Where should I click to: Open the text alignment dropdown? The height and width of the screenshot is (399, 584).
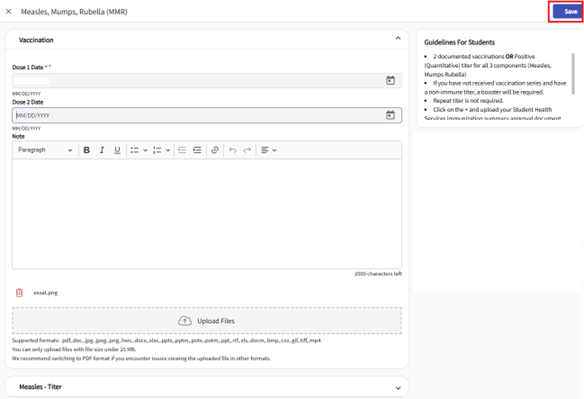(269, 150)
